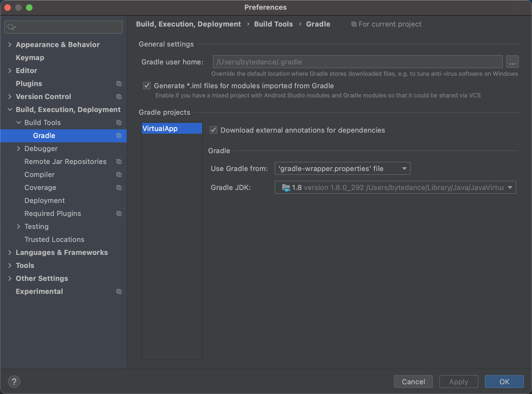Image resolution: width=532 pixels, height=394 pixels.
Task: Select Keymap in the settings tree
Action: click(x=30, y=58)
